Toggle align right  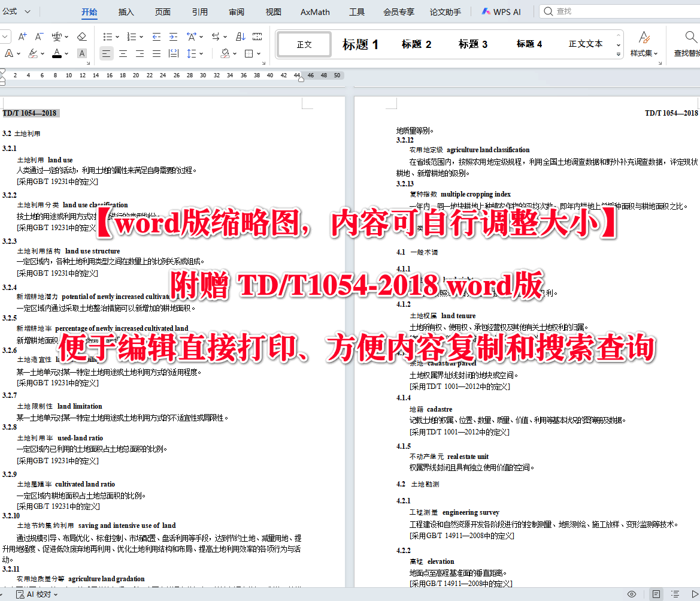point(140,53)
